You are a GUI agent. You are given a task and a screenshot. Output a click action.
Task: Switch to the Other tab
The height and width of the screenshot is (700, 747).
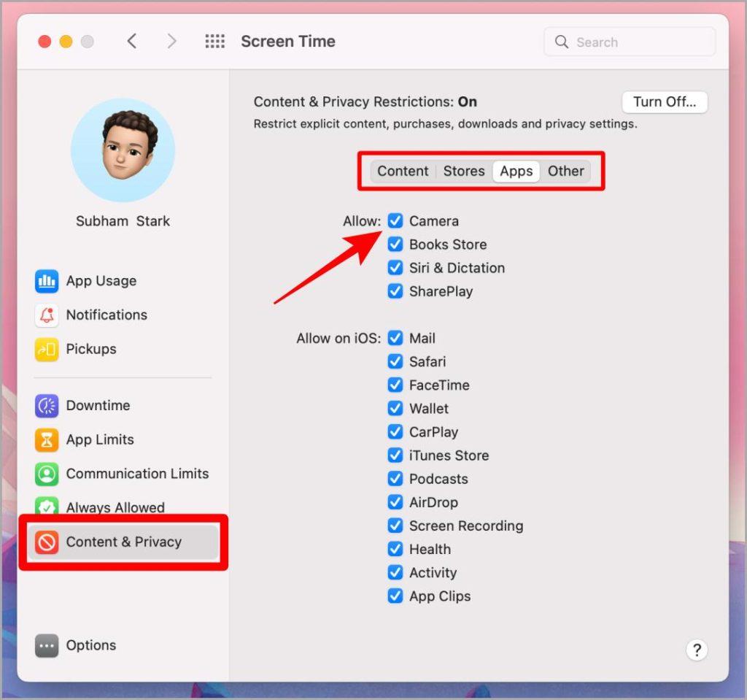pos(566,172)
